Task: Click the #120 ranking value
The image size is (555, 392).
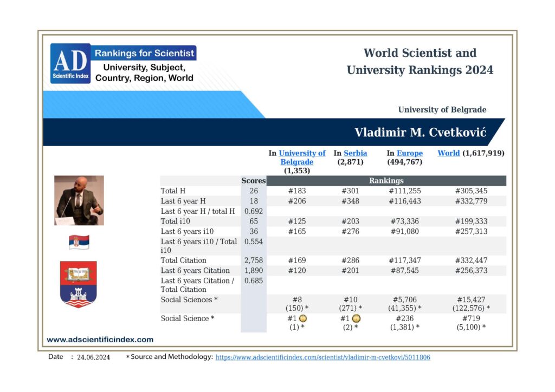Action: tap(297, 271)
